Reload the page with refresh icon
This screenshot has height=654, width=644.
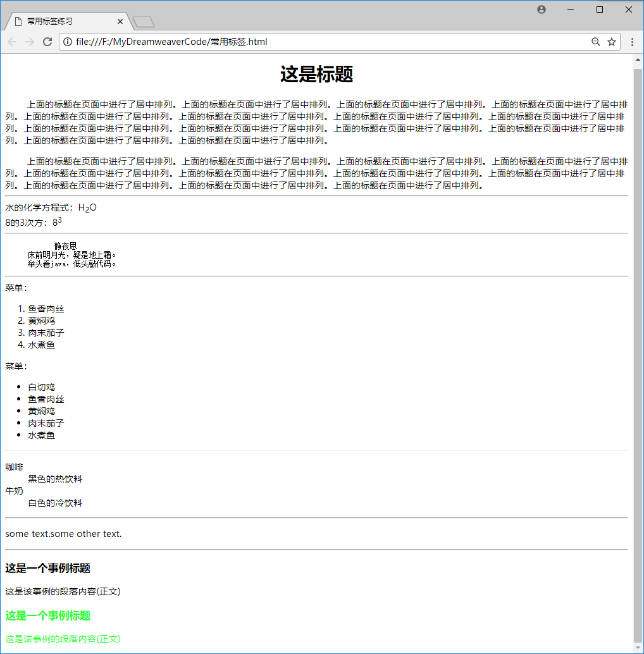[47, 42]
